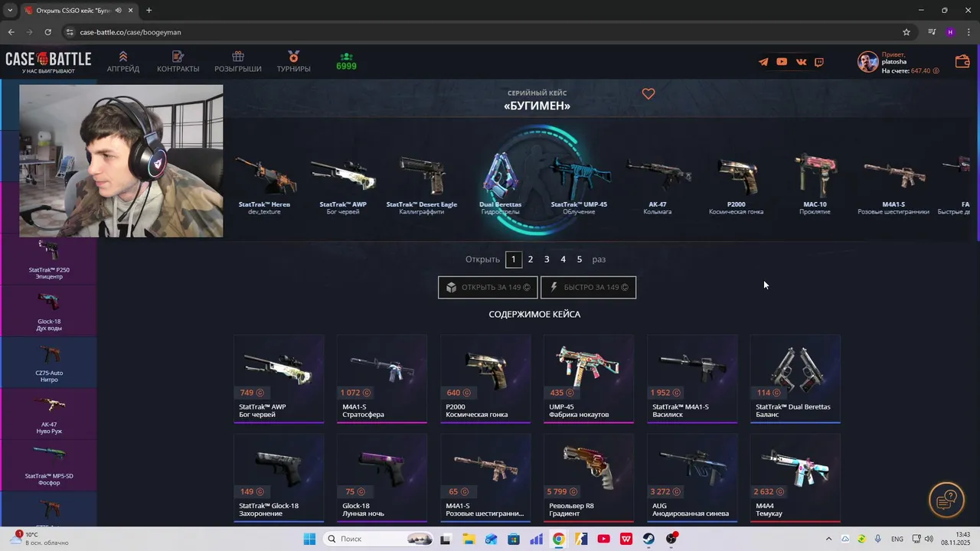980x551 pixels.
Task: Open the tab search dropdown arrow
Action: (10, 10)
